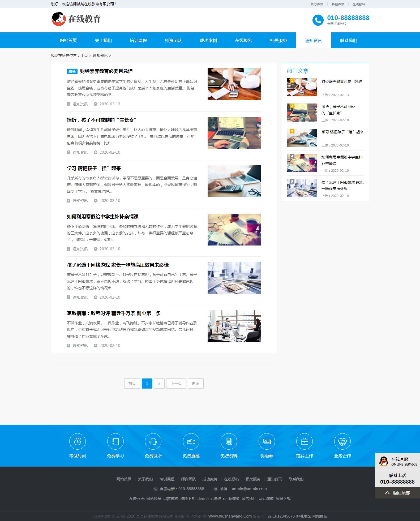The width and height of the screenshot is (420, 521).
Task: Select 师资团队 in the main navigation
Action: pyautogui.click(x=173, y=41)
